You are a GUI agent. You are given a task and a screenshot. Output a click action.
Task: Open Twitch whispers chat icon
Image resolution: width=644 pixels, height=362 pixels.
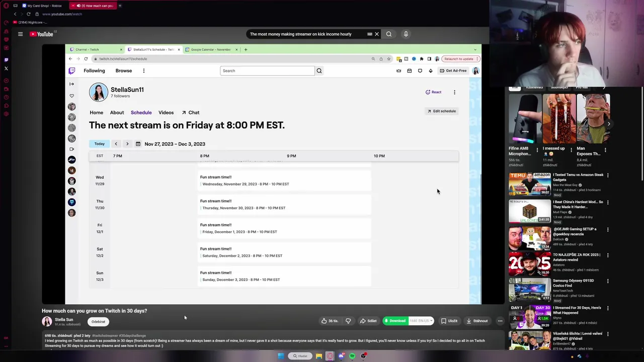tap(420, 71)
